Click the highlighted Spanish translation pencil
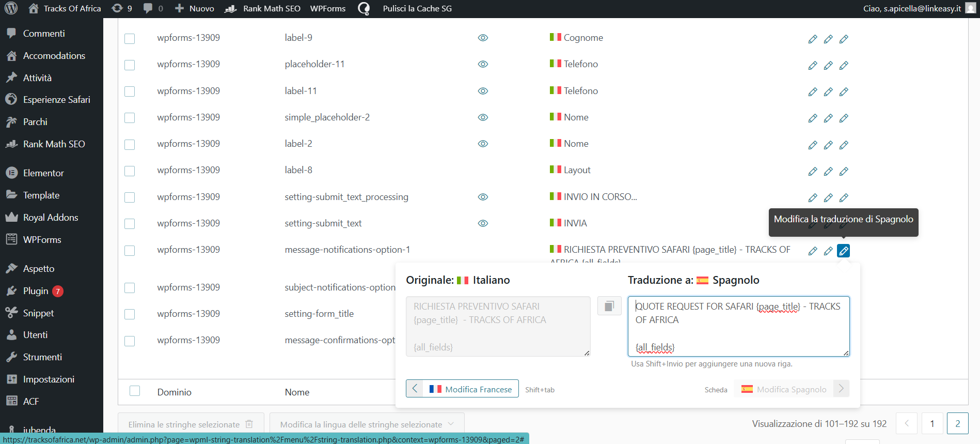The width and height of the screenshot is (980, 444). [844, 251]
